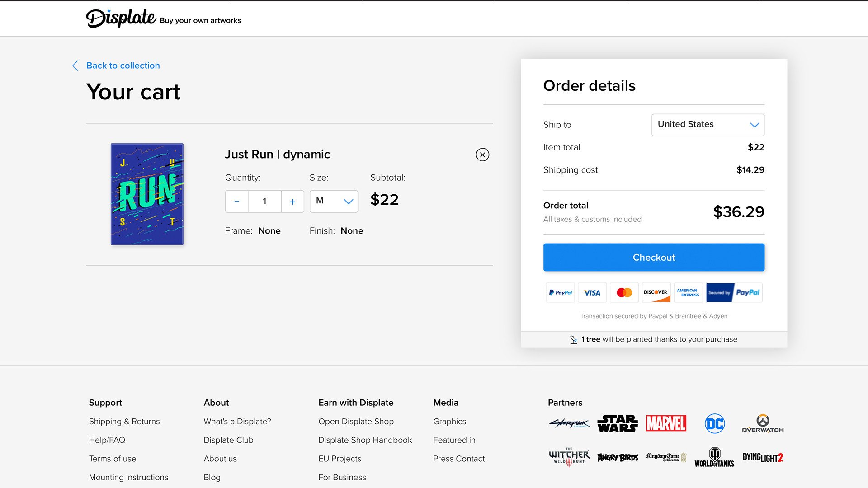Click the Secured by PayPal badge
Screen dimensions: 868x488
point(734,293)
